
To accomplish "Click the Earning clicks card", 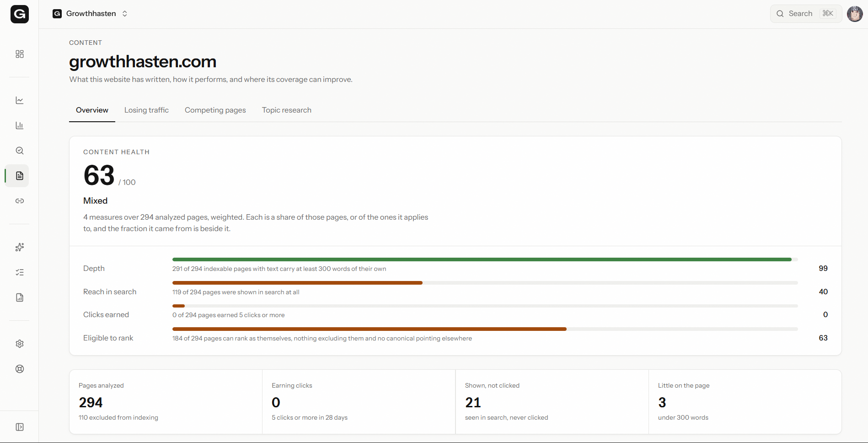I will [359, 402].
